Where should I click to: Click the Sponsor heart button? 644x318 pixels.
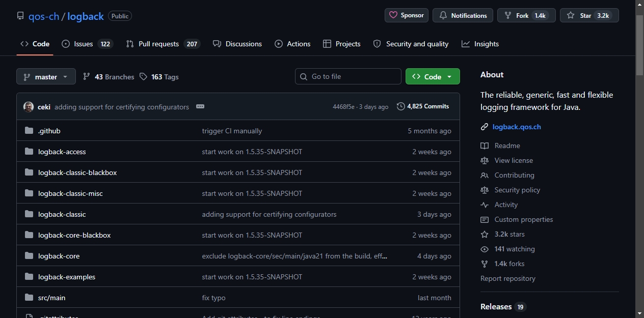(406, 15)
